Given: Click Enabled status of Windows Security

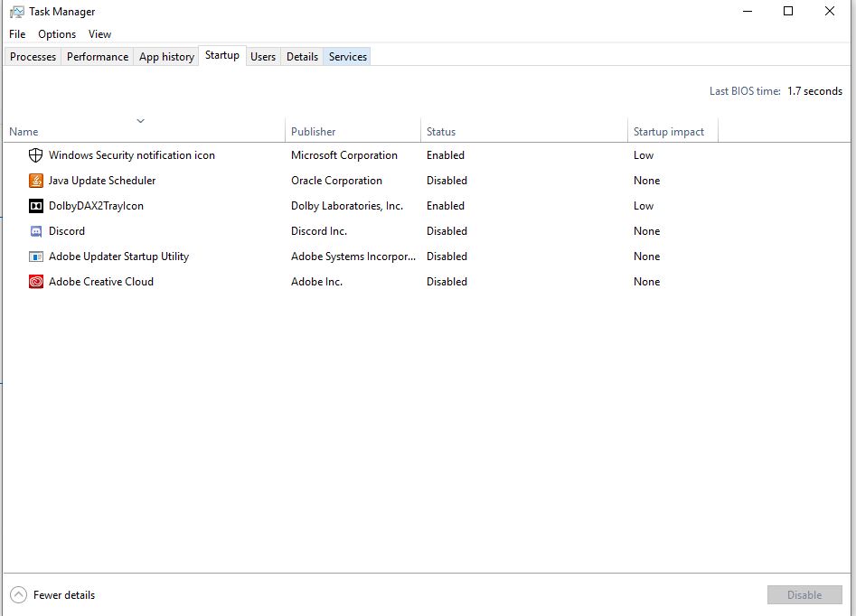Looking at the screenshot, I should 446,155.
